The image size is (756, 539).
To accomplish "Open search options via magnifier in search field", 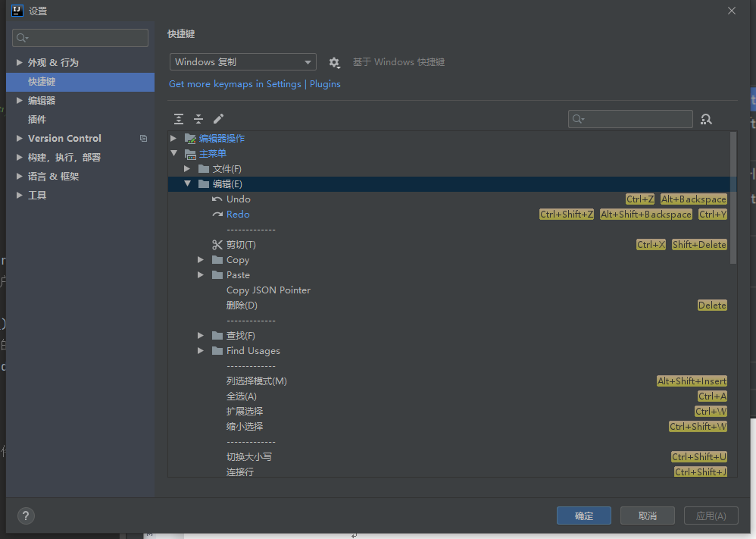I will pos(576,119).
